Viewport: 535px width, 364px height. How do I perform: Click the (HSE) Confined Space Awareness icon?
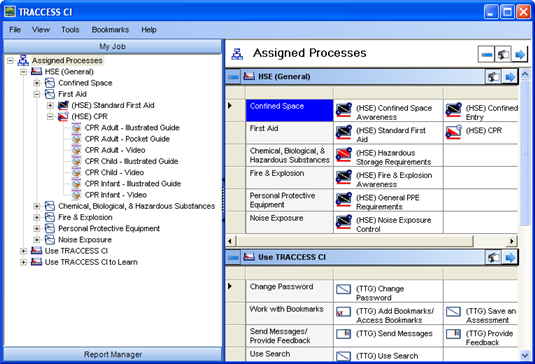pyautogui.click(x=344, y=110)
